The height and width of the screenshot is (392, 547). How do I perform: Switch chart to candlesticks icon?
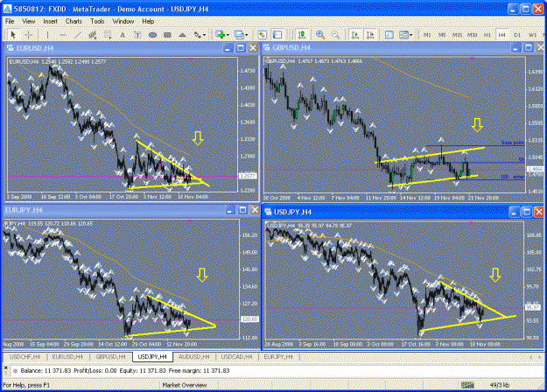pos(302,34)
